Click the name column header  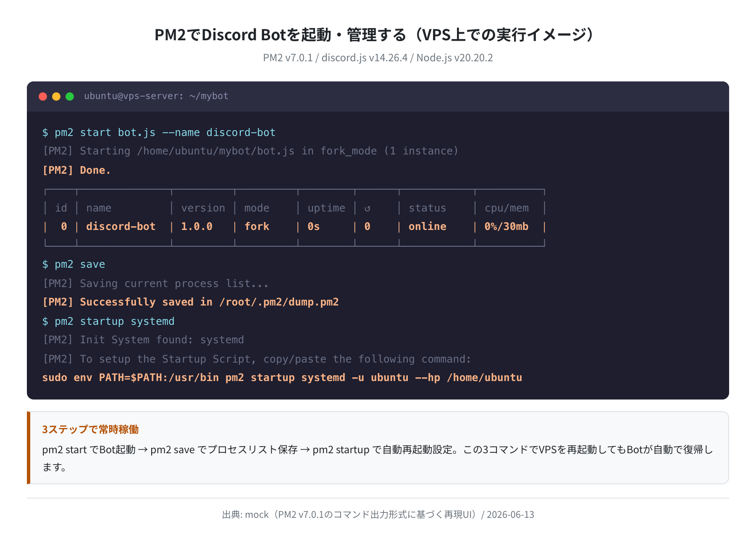coord(99,208)
